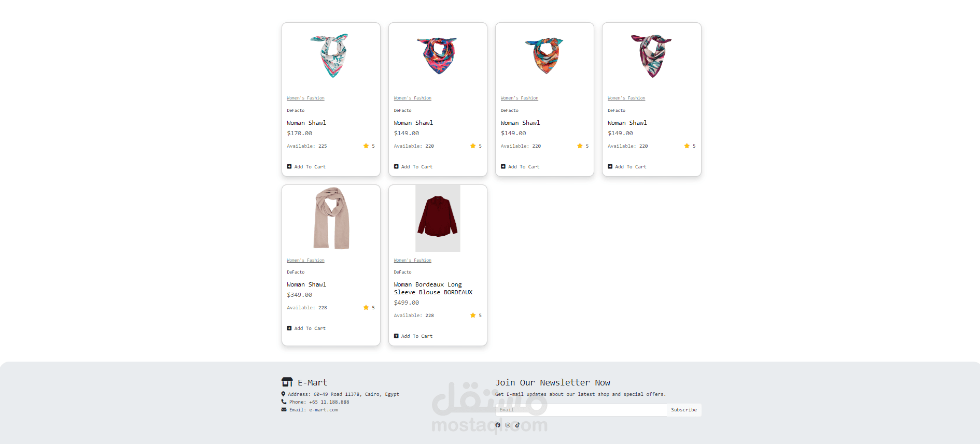Add the burgundy floral shawl to cart
Viewport: 980px width, 444px height.
point(627,167)
